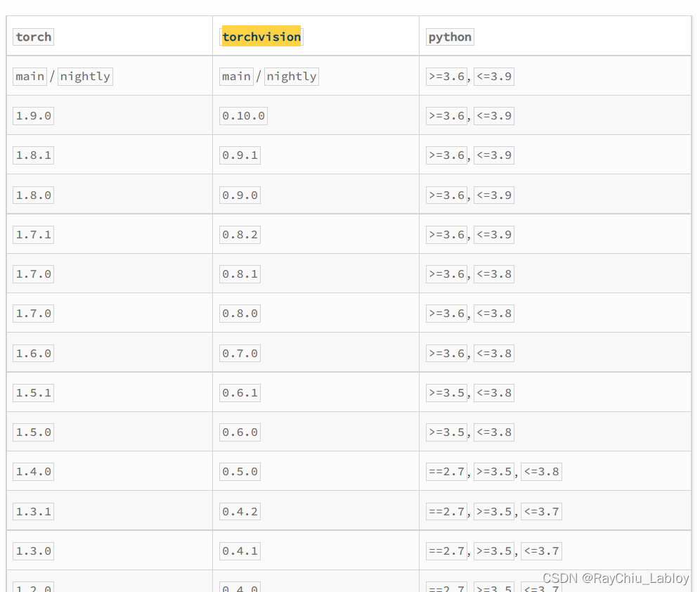Click torchvision version 0.6.1
The width and height of the screenshot is (700, 592).
(240, 393)
